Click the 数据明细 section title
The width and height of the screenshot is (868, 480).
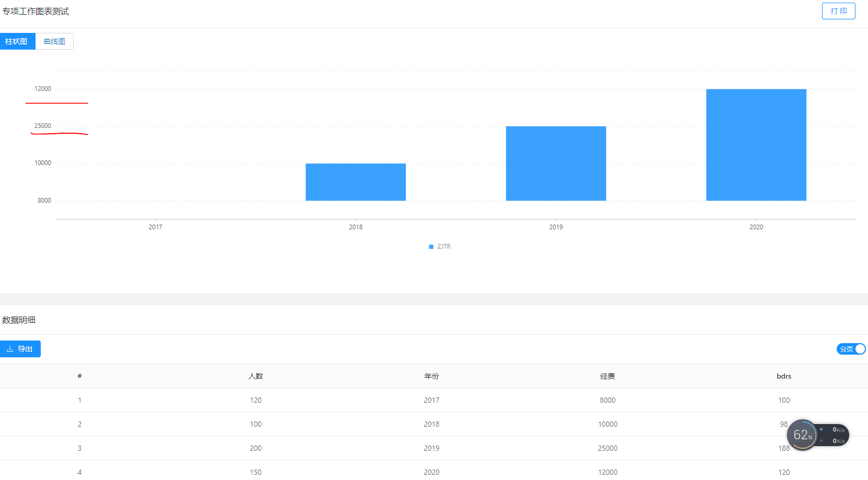(19, 320)
